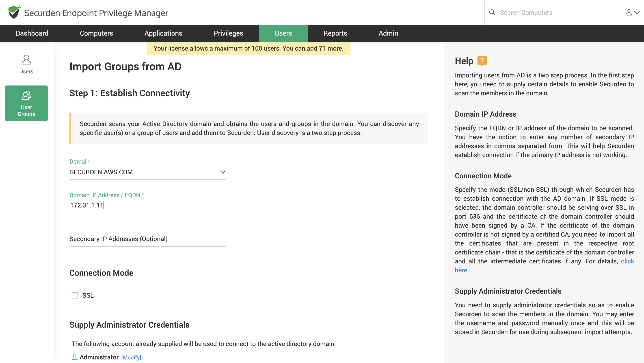Screen dimensions: 644x363
Task: Click the Securden shield logo
Action: pos(14,12)
